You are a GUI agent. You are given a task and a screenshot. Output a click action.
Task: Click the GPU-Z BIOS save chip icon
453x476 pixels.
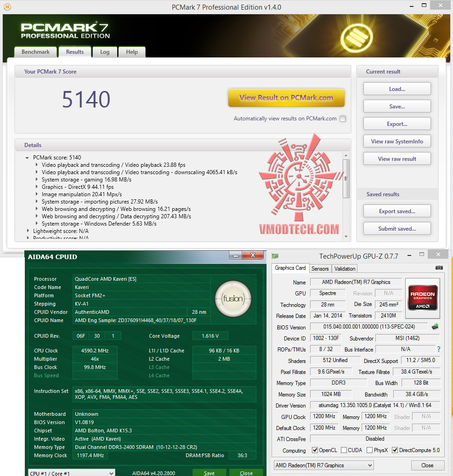click(x=435, y=327)
